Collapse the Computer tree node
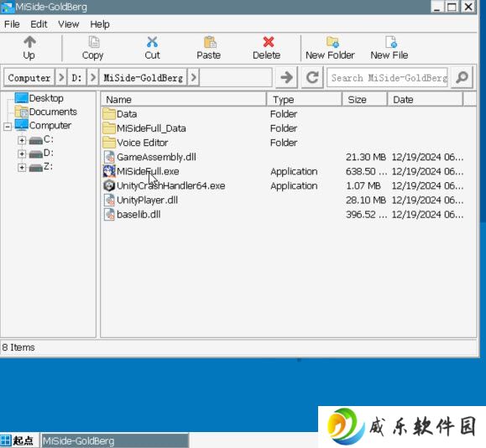Viewport: 486px width, 448px height. click(8, 127)
